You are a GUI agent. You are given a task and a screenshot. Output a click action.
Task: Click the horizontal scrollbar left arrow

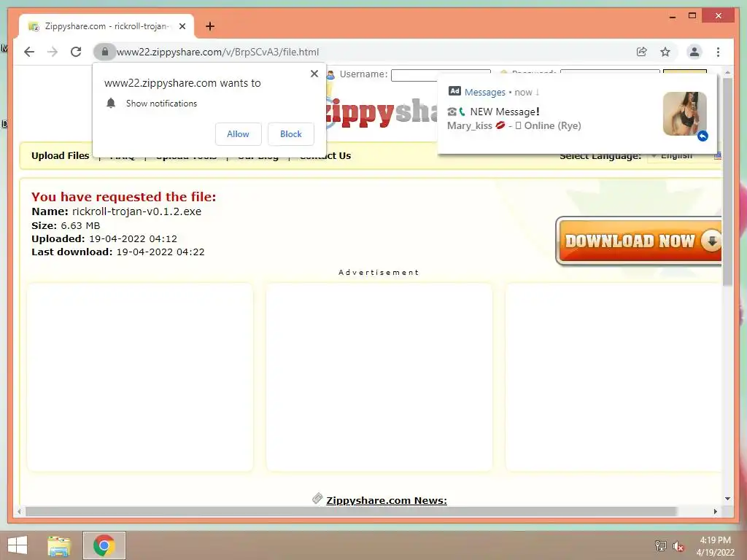click(x=19, y=511)
